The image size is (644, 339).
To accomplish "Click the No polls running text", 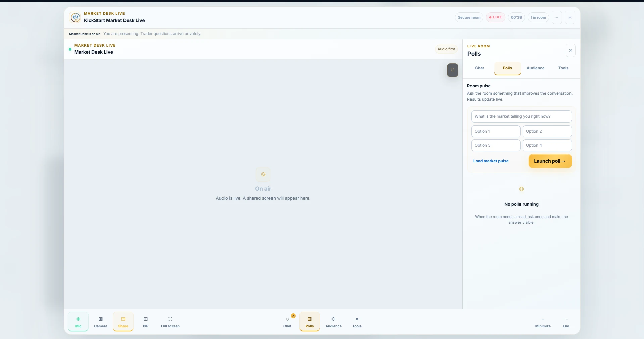I will 522,204.
